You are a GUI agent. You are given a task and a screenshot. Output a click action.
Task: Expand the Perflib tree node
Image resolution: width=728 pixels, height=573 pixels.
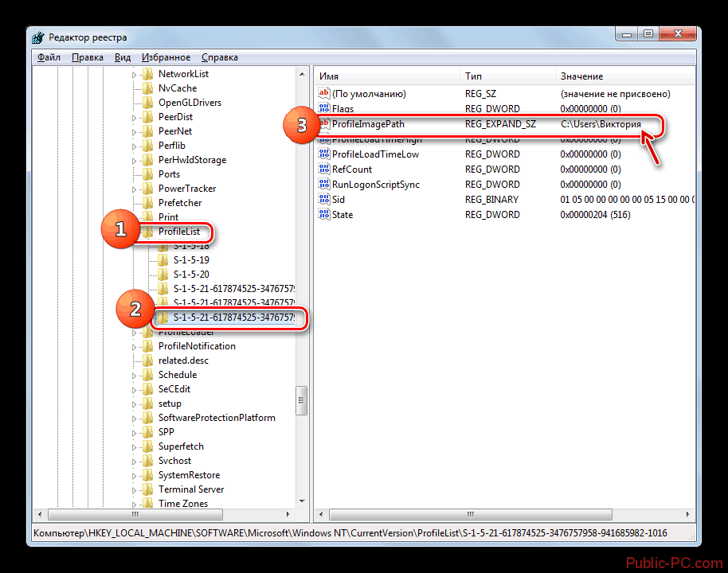click(134, 146)
